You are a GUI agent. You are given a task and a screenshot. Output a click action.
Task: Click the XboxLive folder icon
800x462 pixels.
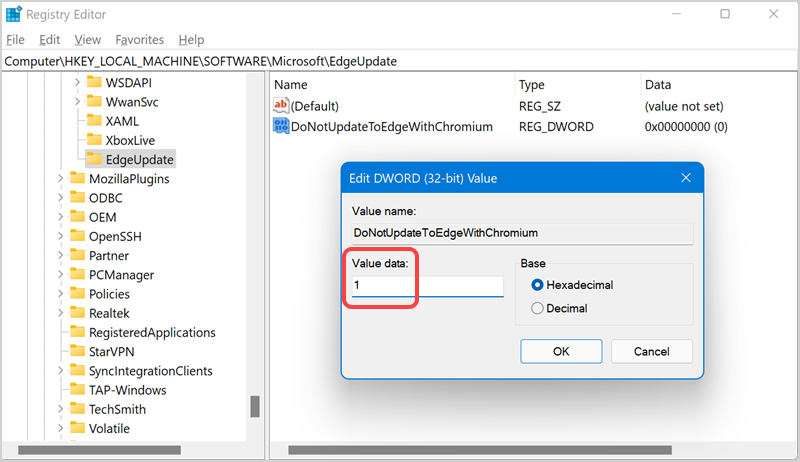click(95, 140)
